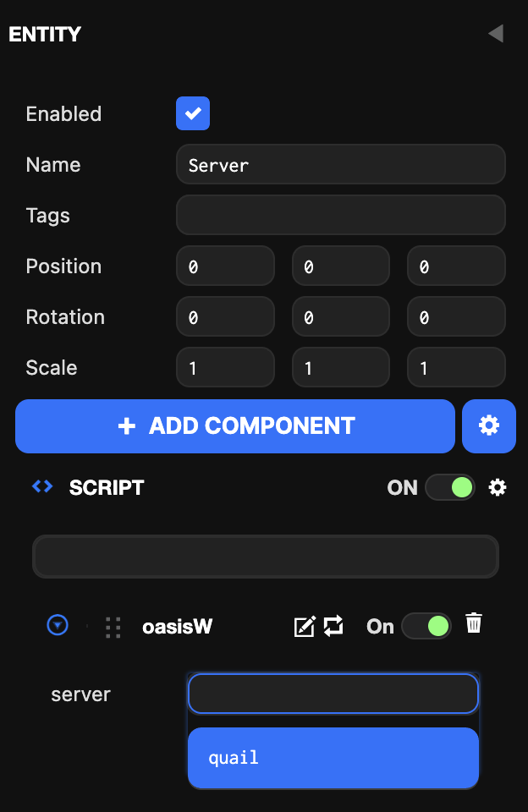Screen dimensions: 528x812
Task: Open the server attribute dropdown
Action: click(333, 693)
